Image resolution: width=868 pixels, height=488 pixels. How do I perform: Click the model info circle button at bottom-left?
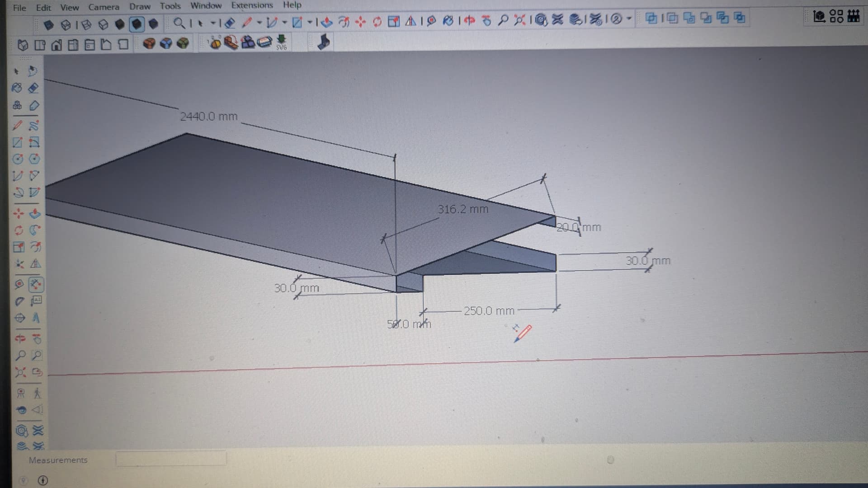point(43,480)
